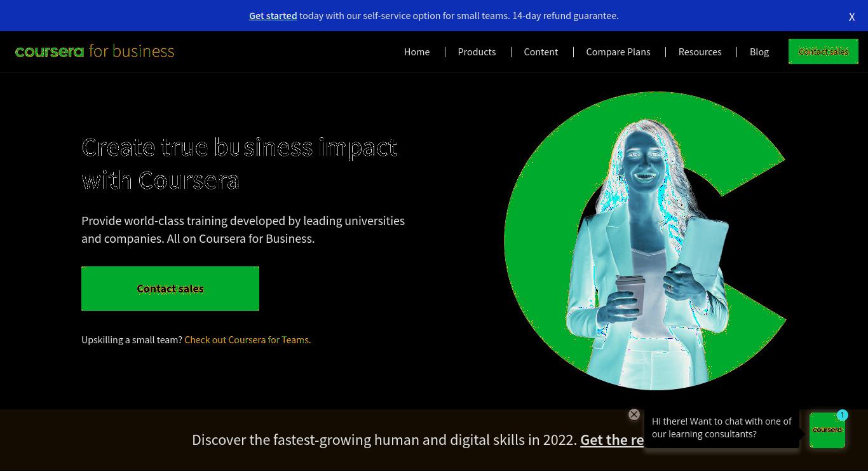Open the Products menu

point(477,52)
